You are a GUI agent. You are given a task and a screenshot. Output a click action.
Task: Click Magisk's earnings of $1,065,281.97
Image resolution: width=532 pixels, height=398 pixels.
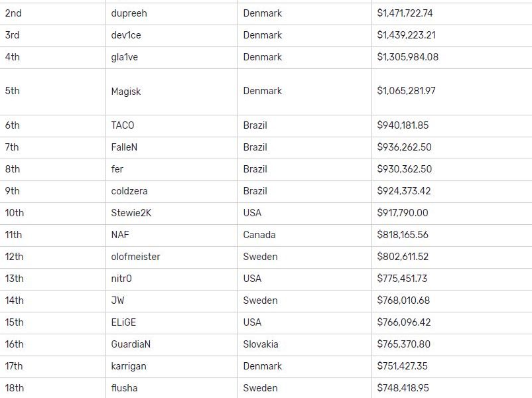click(406, 91)
